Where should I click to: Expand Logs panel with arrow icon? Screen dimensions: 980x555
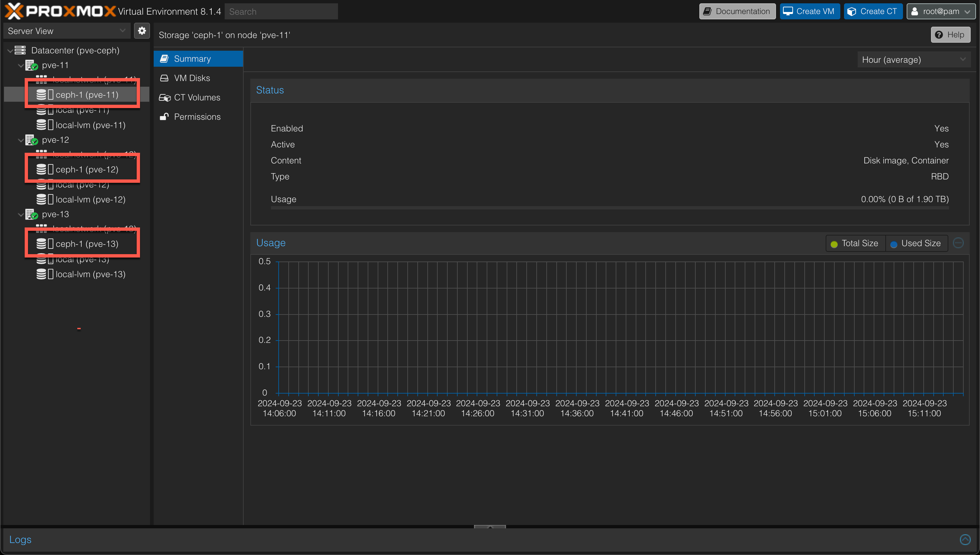[x=965, y=539]
